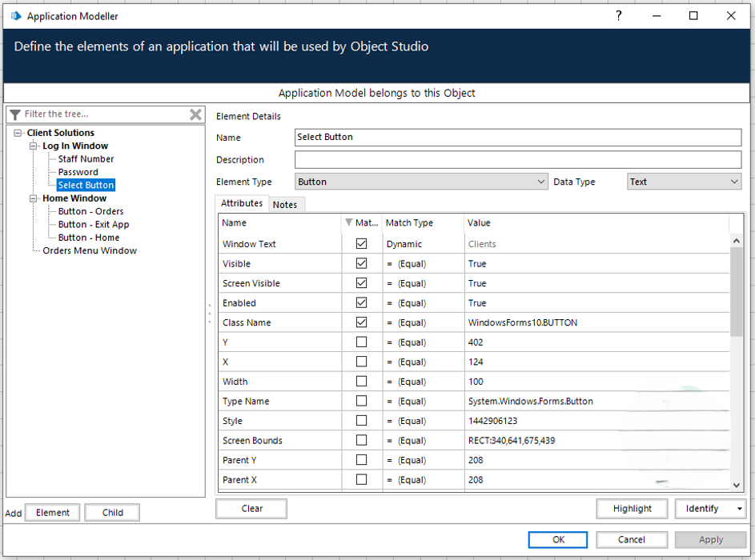Image resolution: width=755 pixels, height=560 pixels.
Task: Select the Attributes tab
Action: 242,204
